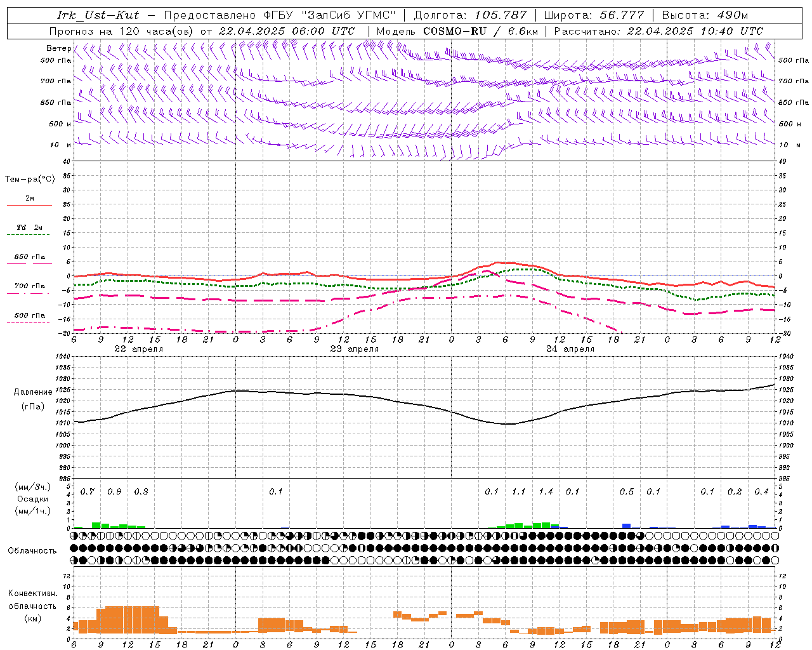Select the Прогноз на 120 часа(ов) text
This screenshot has width=812, height=650.
(122, 31)
